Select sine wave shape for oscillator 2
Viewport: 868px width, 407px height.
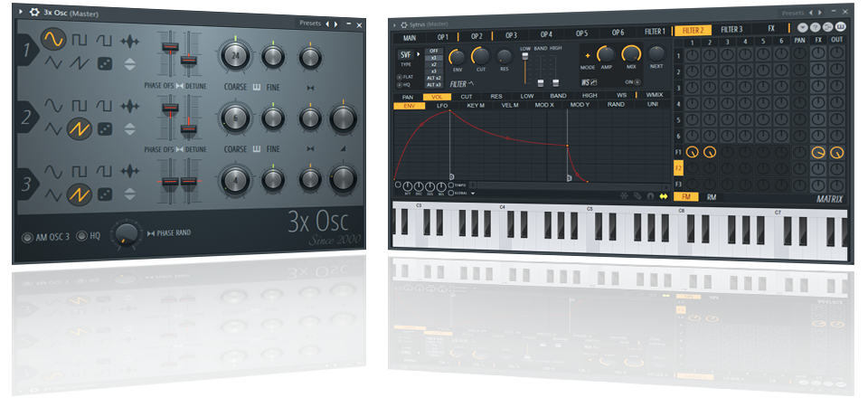(53, 105)
